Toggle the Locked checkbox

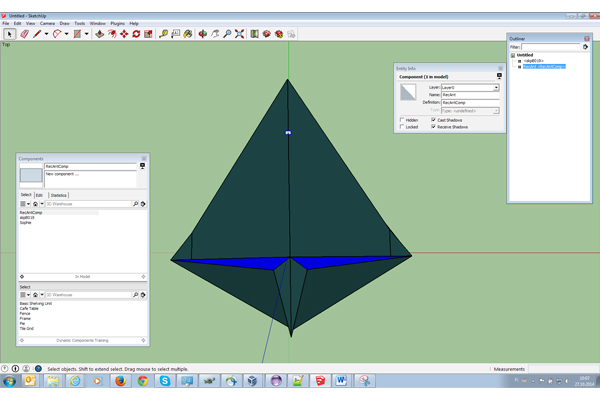[x=402, y=127]
